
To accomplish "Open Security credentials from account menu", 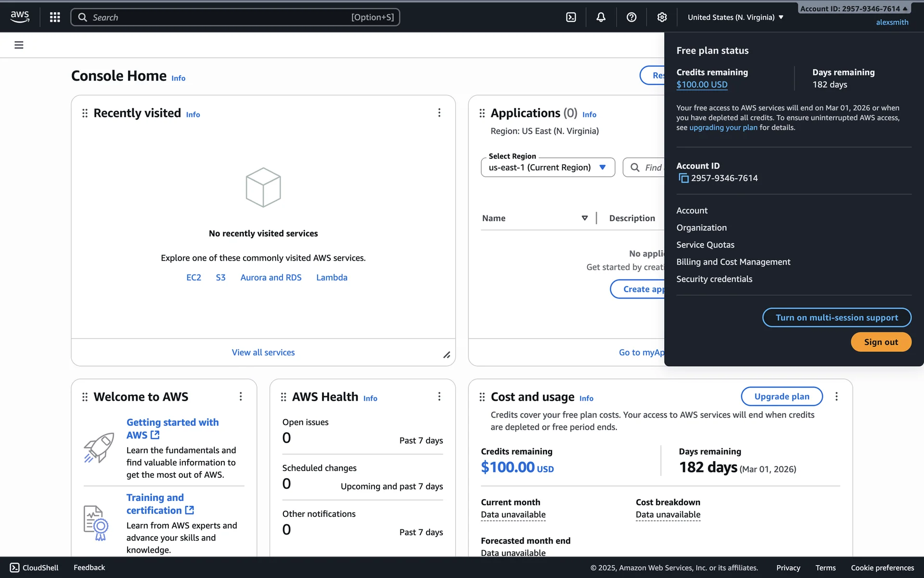I will pos(714,279).
